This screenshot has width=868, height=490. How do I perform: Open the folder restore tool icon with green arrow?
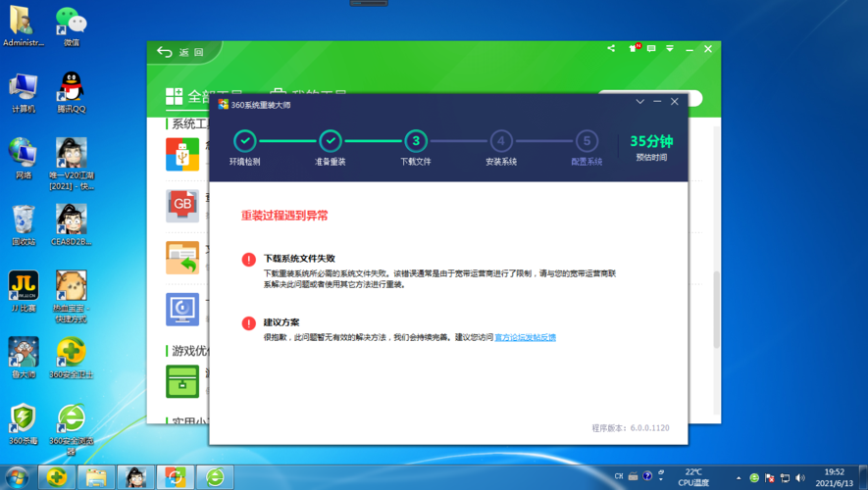point(182,258)
